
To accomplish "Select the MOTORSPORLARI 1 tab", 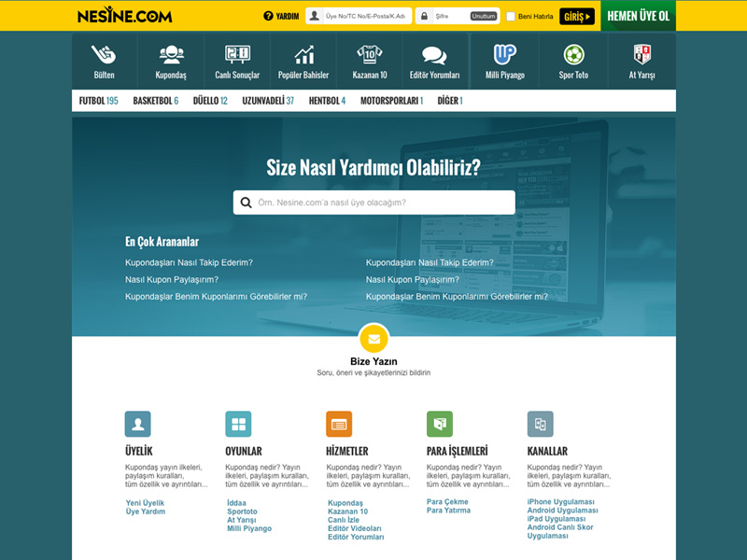I will coord(391,101).
